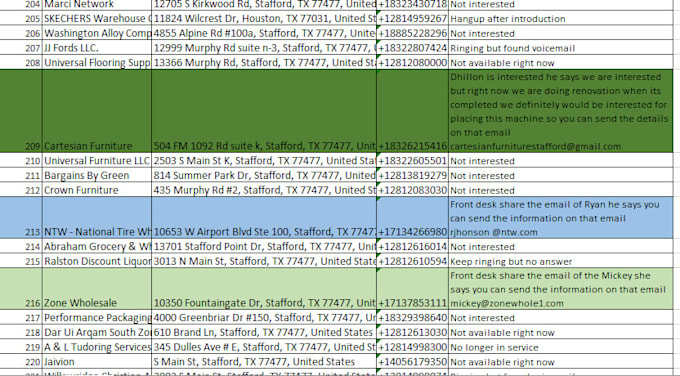Click the Cartesian Furniture company cell
680x376 pixels.
click(97, 111)
